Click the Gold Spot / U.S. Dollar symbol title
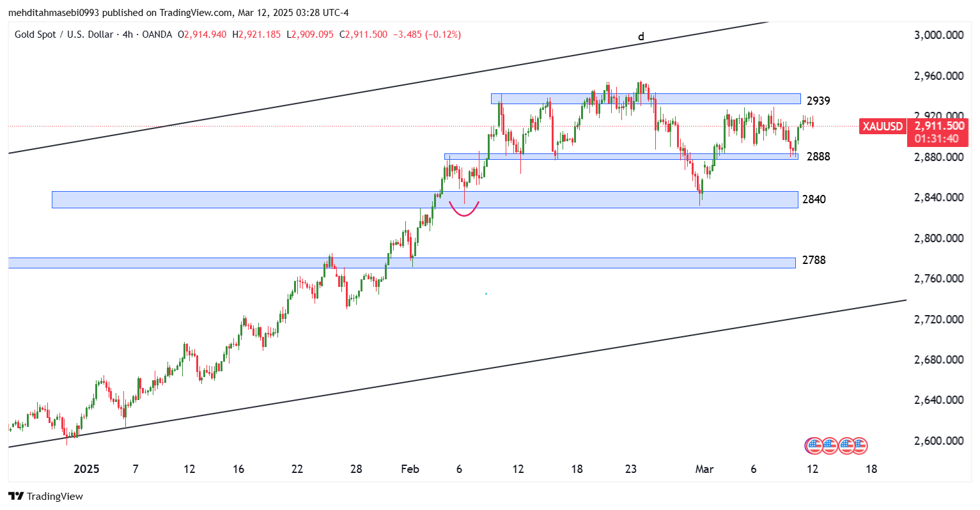The width and height of the screenshot is (980, 510). (64, 35)
